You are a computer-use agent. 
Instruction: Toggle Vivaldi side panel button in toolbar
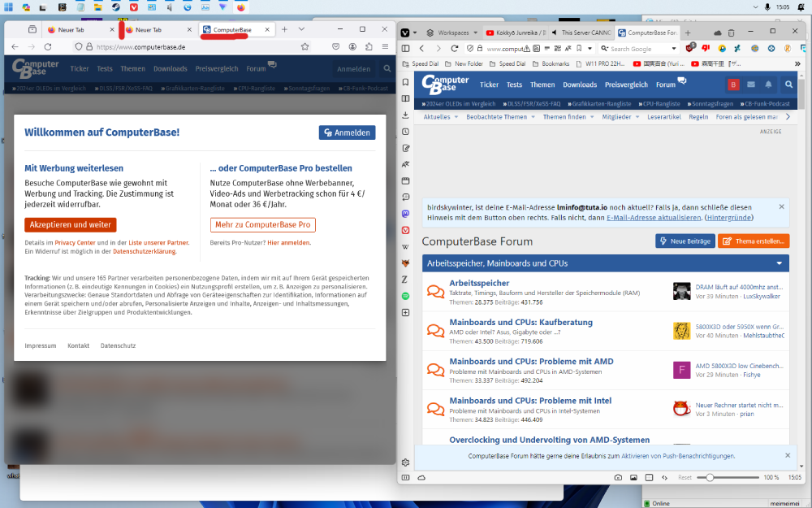point(405,48)
